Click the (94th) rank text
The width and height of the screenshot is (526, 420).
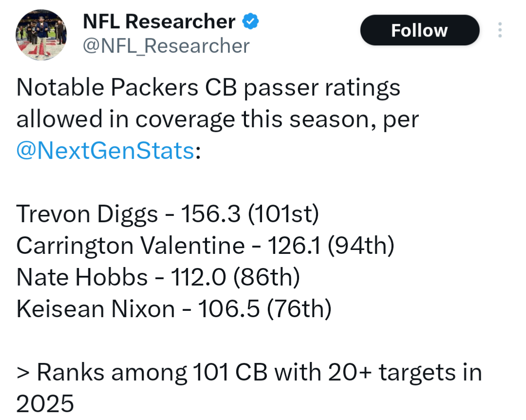360,246
